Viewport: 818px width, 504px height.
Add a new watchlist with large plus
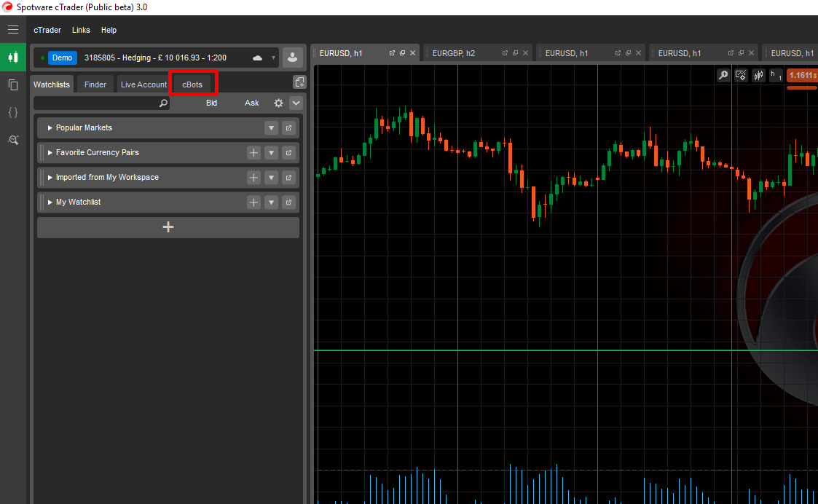tap(168, 227)
